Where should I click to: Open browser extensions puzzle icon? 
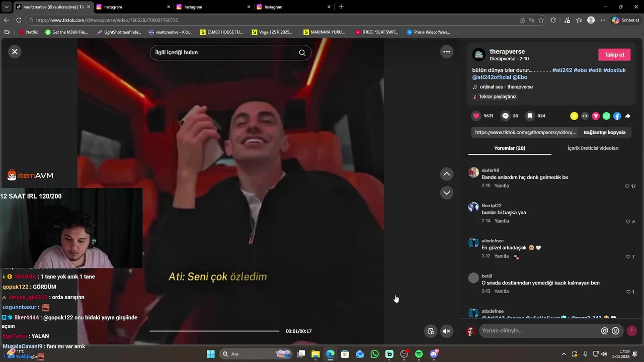pyautogui.click(x=553, y=20)
